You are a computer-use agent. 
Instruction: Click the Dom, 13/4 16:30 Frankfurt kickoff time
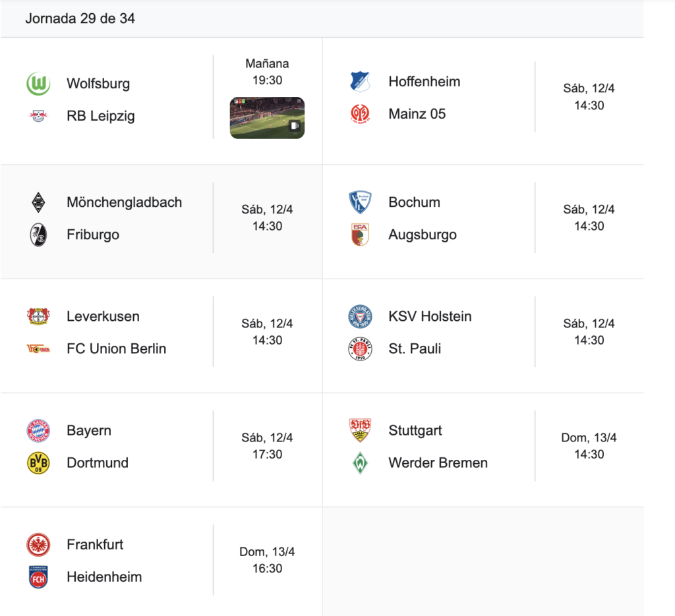coord(268,560)
